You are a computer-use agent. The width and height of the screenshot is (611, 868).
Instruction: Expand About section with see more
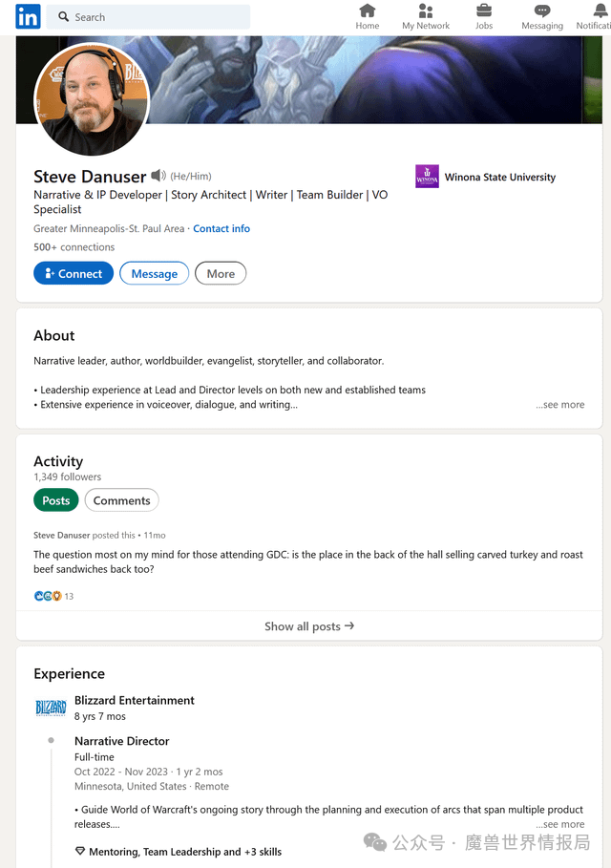coord(560,405)
